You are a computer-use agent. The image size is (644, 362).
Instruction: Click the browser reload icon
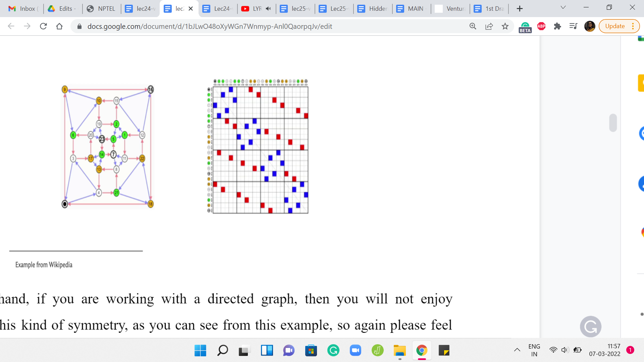43,26
